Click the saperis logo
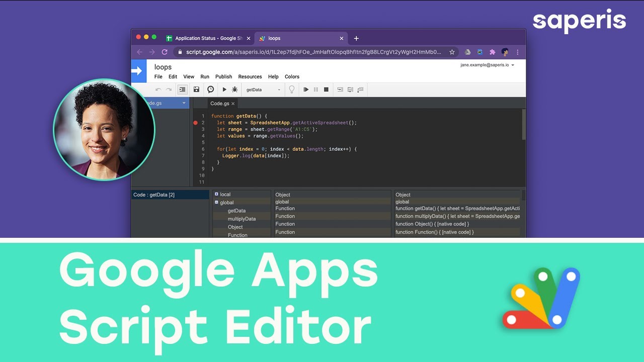 click(x=579, y=21)
